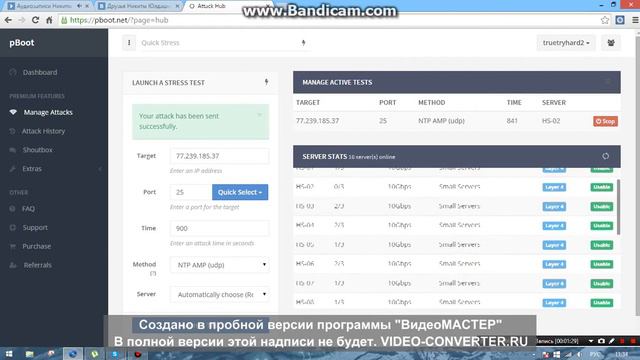Open the Shoutbox page
Image resolution: width=640 pixels, height=360 pixels.
pyautogui.click(x=37, y=150)
